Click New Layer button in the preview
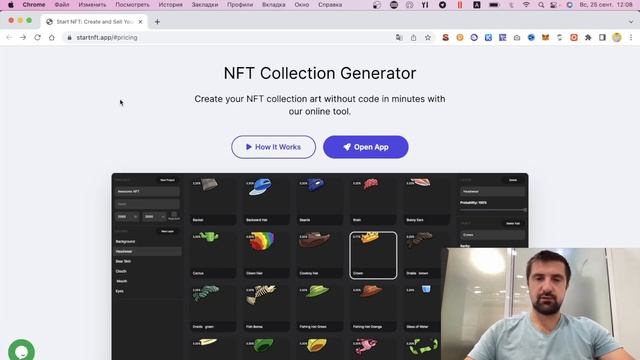 [167, 231]
